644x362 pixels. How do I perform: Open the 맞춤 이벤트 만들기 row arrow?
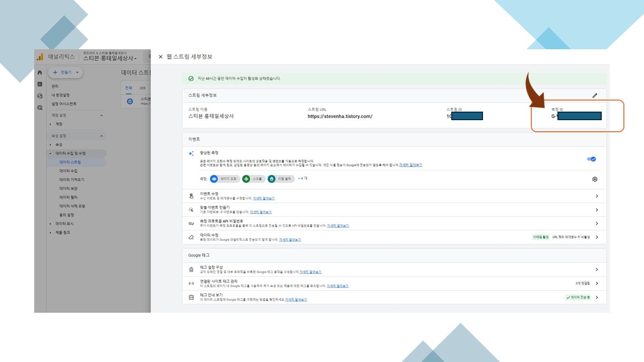tap(597, 210)
